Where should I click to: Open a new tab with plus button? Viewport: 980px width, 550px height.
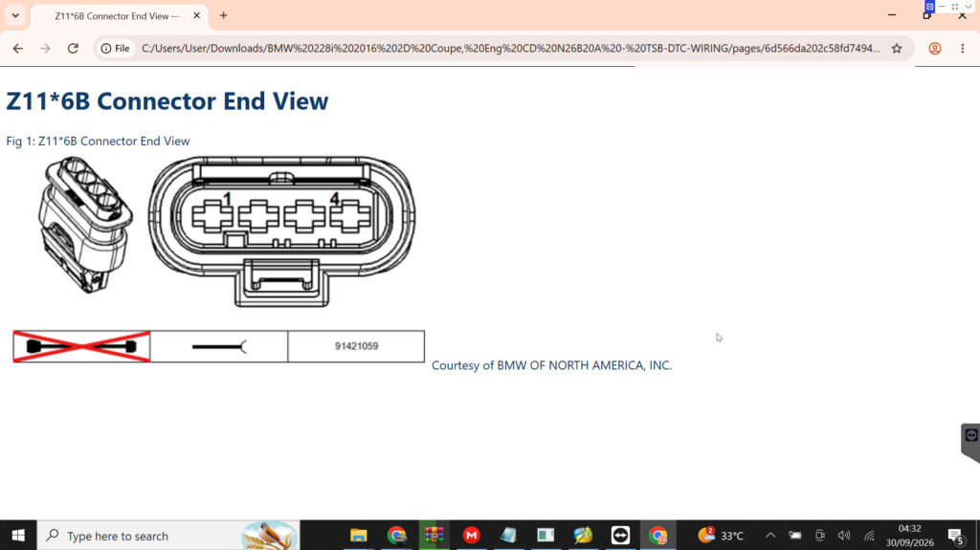coord(223,15)
